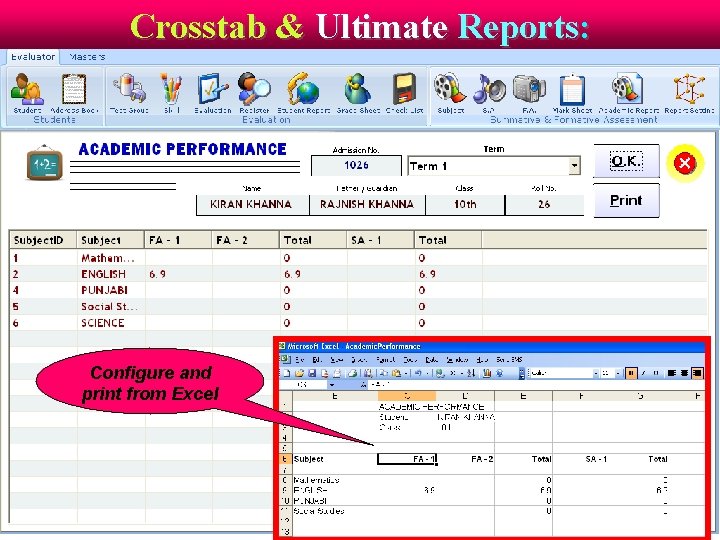Click the Excel formula bar
The width and height of the screenshot is (720, 540).
(x=537, y=385)
